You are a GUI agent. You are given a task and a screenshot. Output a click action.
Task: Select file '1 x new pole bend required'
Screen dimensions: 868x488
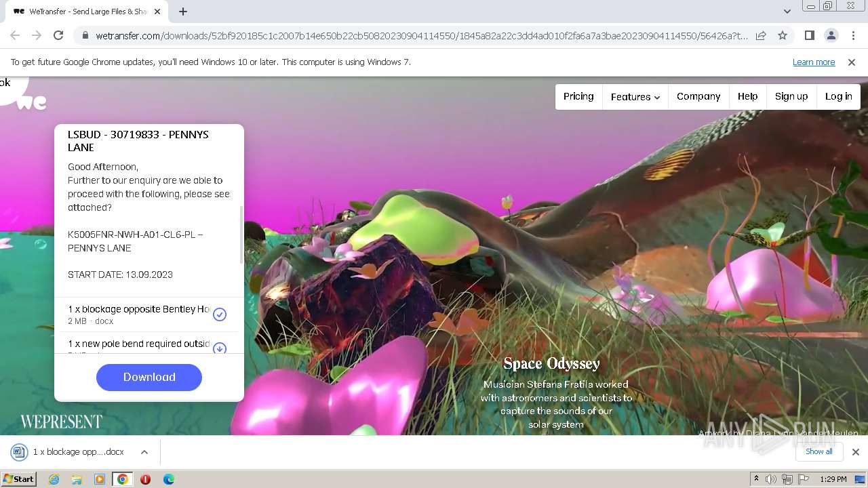click(139, 344)
